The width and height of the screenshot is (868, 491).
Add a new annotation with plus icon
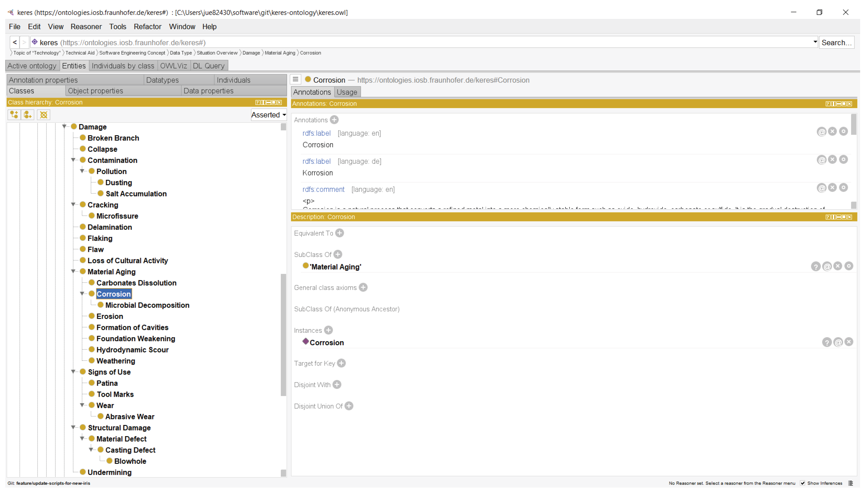click(334, 120)
